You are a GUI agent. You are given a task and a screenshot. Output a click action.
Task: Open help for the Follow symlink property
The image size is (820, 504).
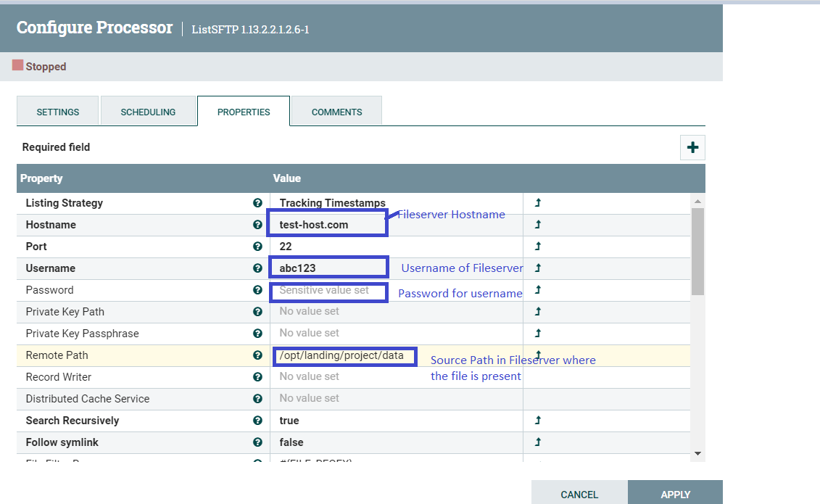(257, 442)
